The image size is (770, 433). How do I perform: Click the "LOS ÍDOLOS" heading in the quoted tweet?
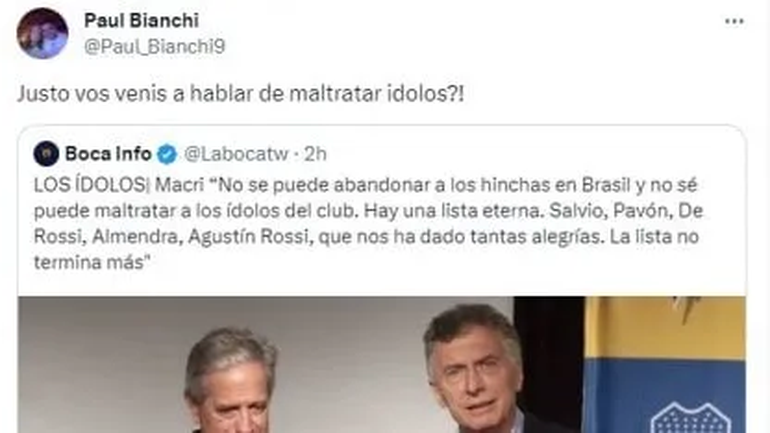(90, 185)
